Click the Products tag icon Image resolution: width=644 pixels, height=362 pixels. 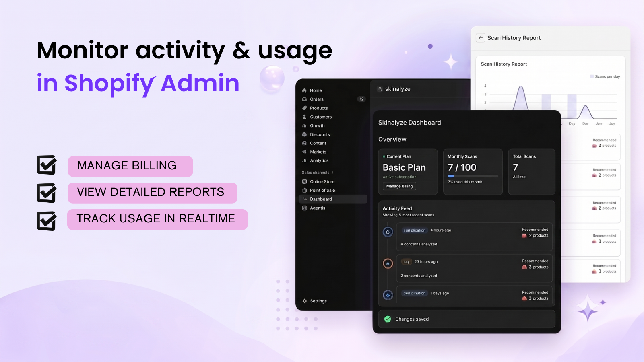click(x=304, y=108)
